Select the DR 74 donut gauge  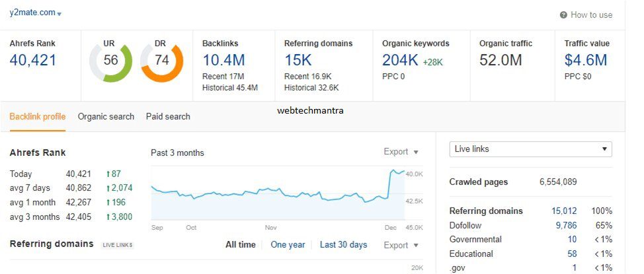(x=162, y=61)
